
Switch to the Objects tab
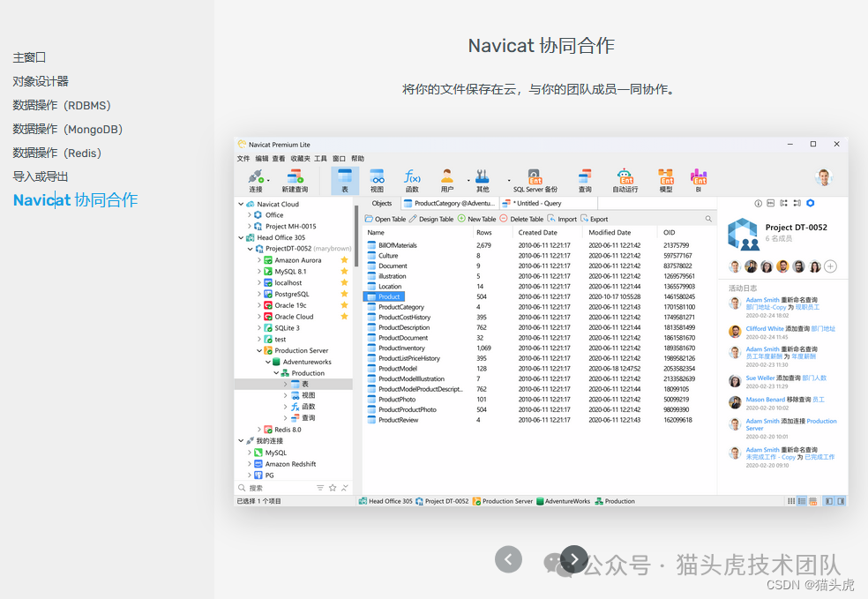pos(381,203)
